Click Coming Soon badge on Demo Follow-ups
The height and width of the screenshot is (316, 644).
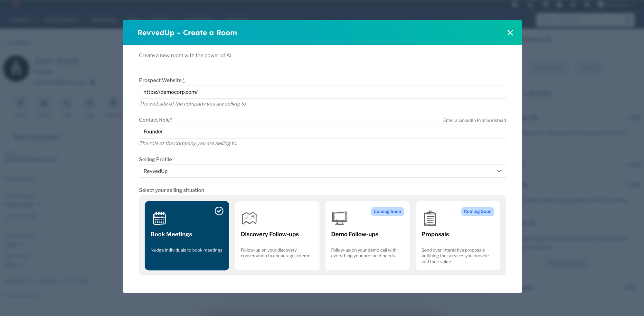click(x=387, y=212)
